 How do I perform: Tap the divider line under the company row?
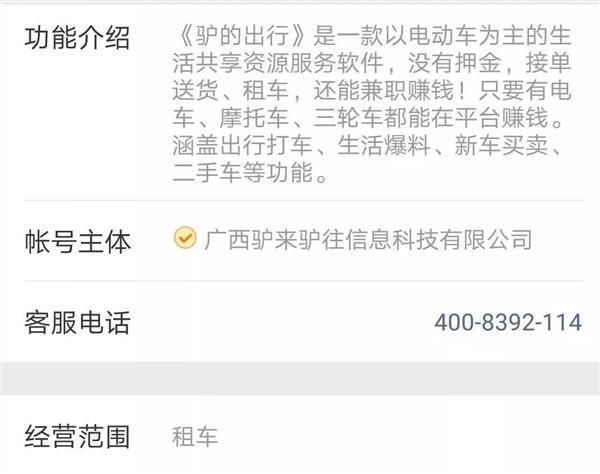point(304,280)
